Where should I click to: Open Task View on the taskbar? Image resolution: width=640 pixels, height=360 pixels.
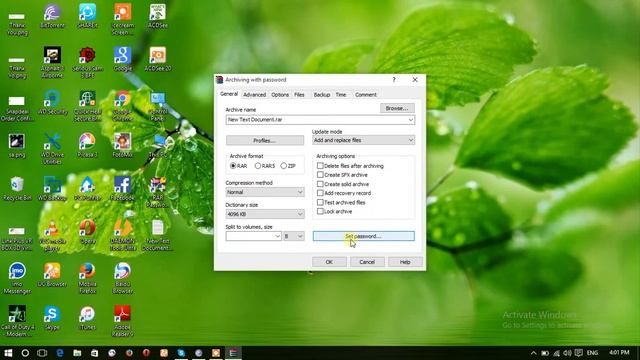(x=42, y=353)
